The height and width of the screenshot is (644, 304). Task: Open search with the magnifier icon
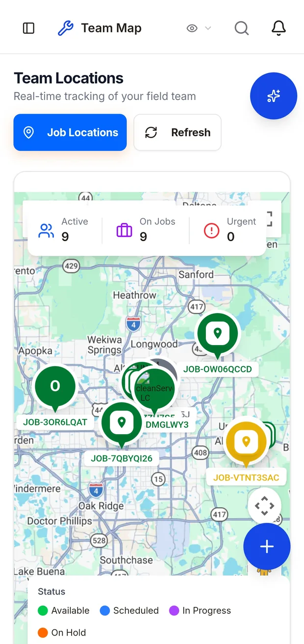click(242, 28)
